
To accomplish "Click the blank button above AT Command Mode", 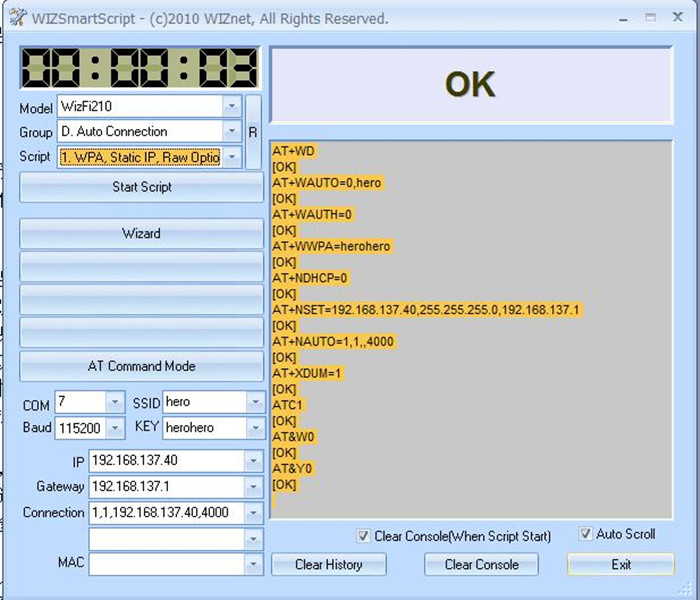I will (142, 333).
